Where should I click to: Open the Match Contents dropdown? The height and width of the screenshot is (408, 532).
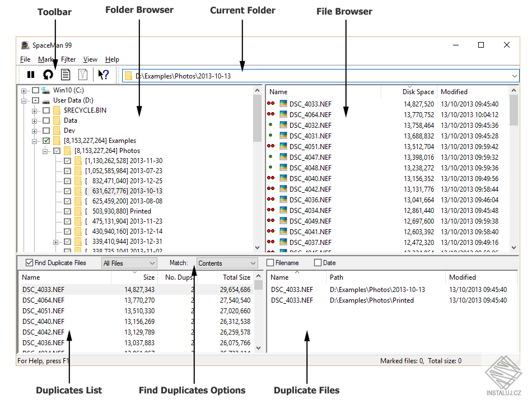[227, 263]
